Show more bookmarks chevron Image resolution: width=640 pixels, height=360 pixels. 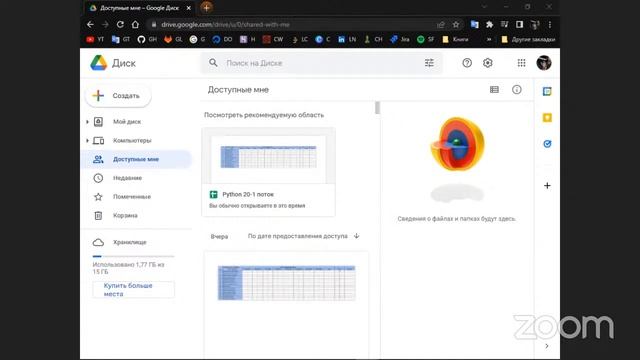[x=489, y=39]
